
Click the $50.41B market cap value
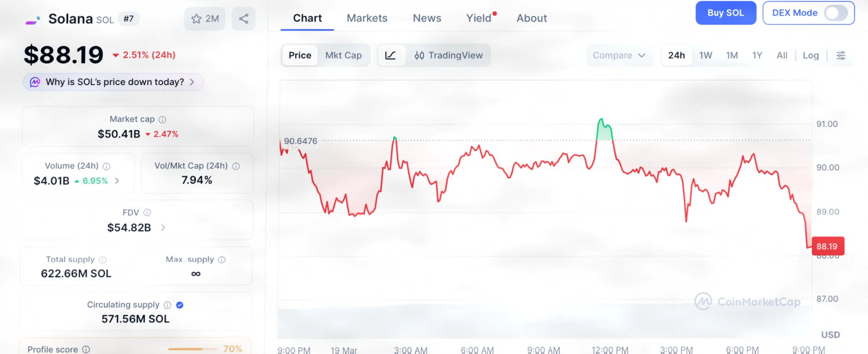[x=119, y=134]
